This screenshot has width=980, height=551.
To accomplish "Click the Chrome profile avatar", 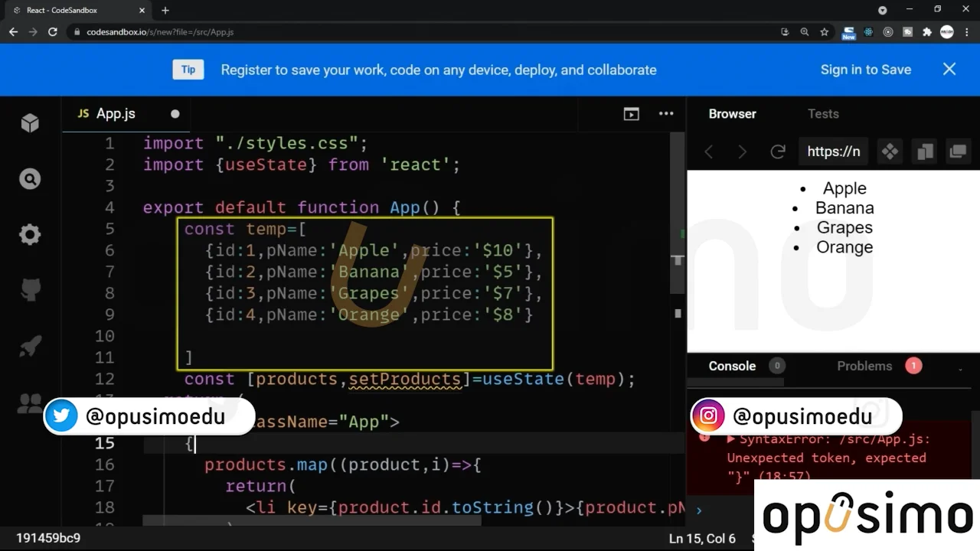I will 947,32.
